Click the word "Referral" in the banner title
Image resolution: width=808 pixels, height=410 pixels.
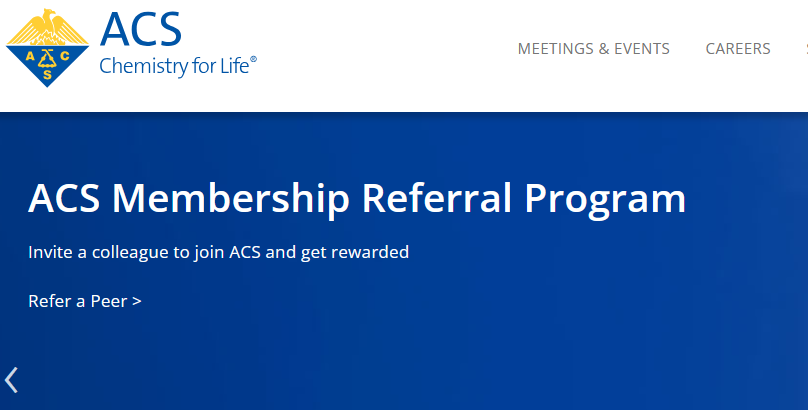pyautogui.click(x=437, y=198)
